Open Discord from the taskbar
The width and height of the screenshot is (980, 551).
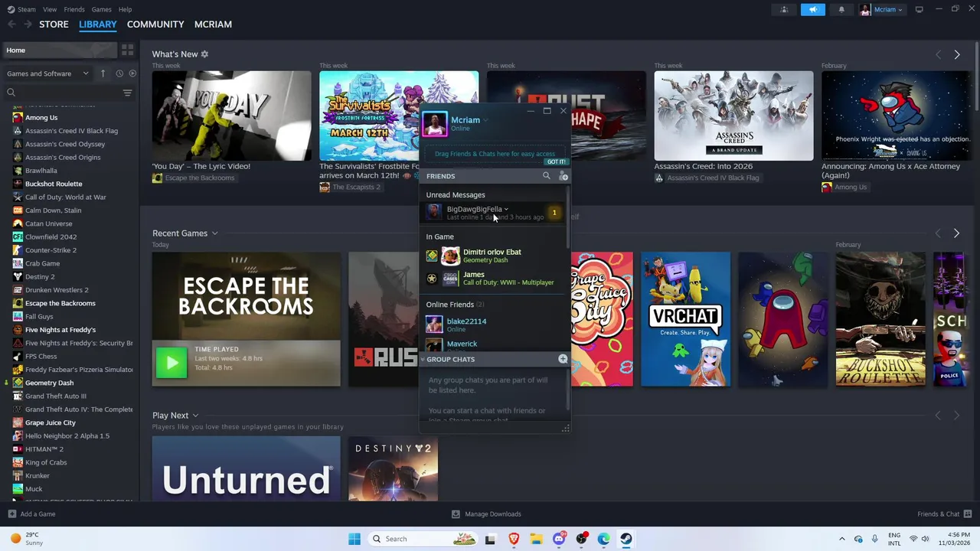point(559,539)
